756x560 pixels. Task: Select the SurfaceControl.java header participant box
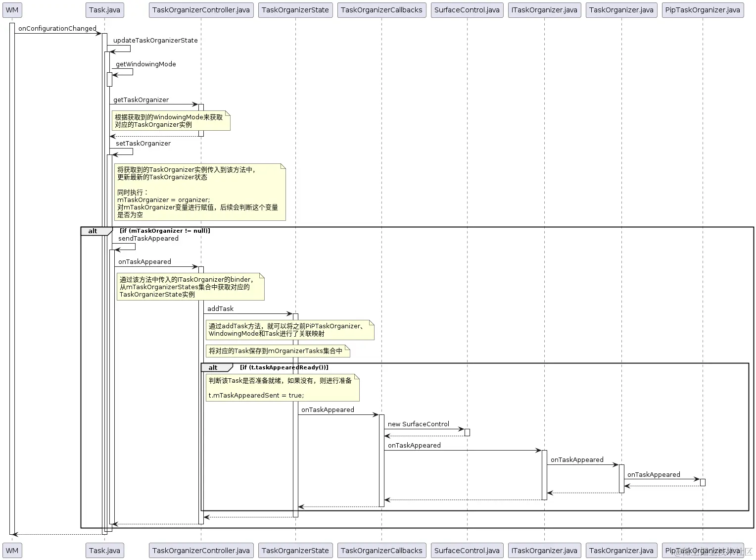(467, 10)
